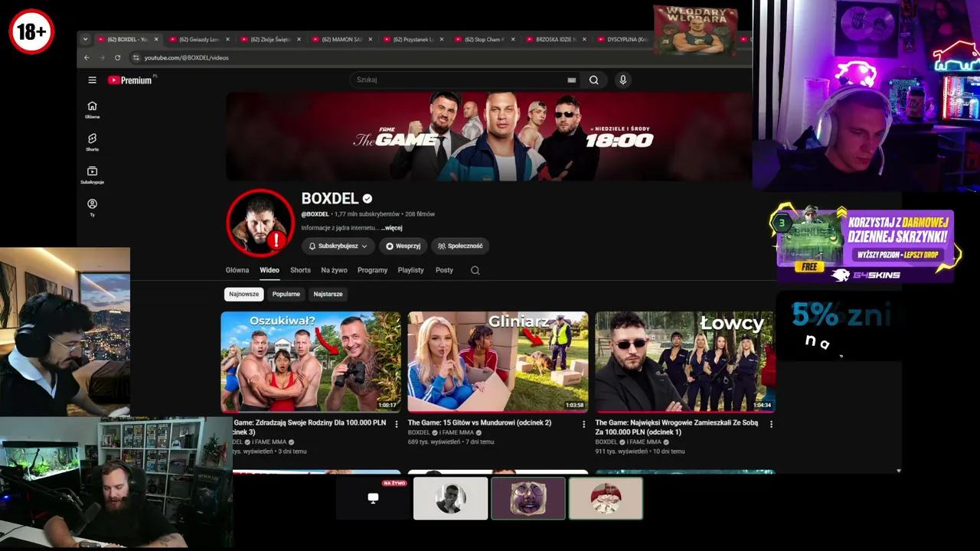
Task: Close the Przystanek browser tab
Action: pyautogui.click(x=442, y=39)
